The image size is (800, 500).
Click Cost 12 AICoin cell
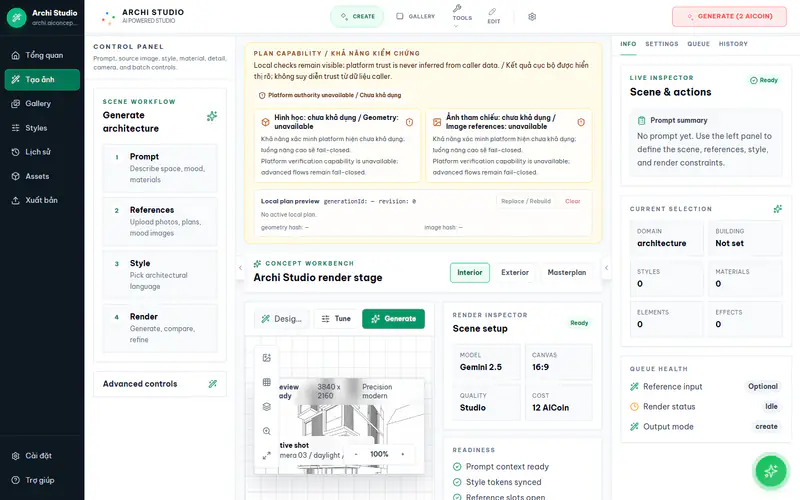pos(559,403)
